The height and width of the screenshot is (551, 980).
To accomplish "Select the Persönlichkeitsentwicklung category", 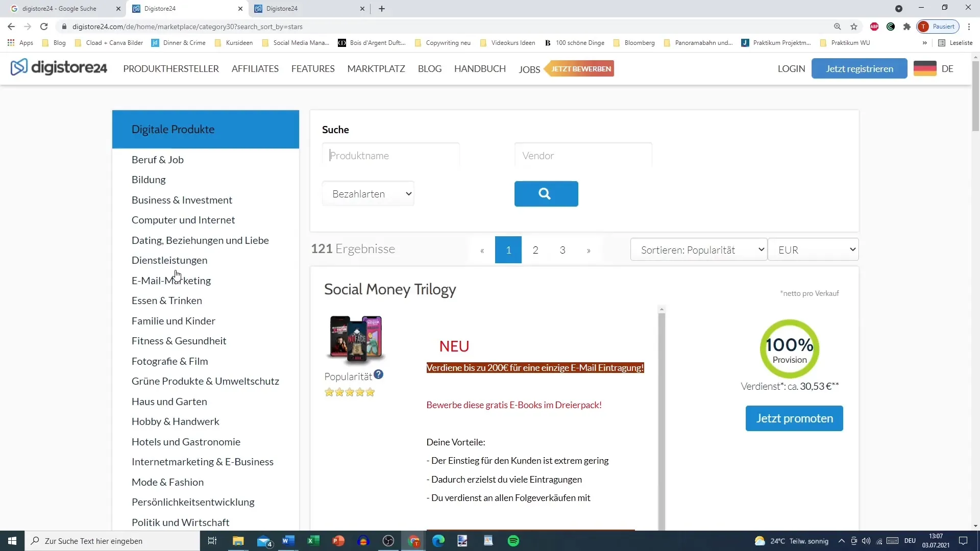I will click(x=193, y=502).
